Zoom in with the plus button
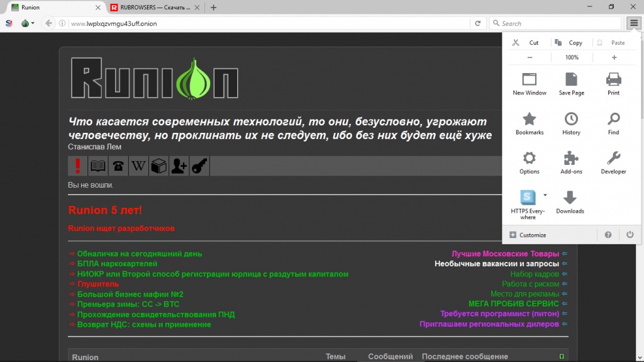644x362 pixels. [614, 57]
